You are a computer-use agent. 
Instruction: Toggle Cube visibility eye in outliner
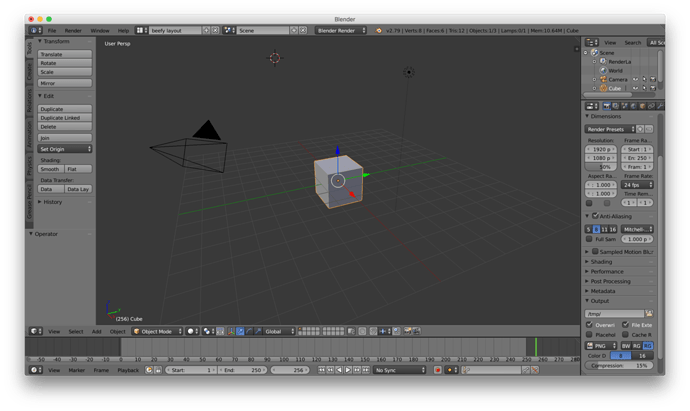click(635, 88)
